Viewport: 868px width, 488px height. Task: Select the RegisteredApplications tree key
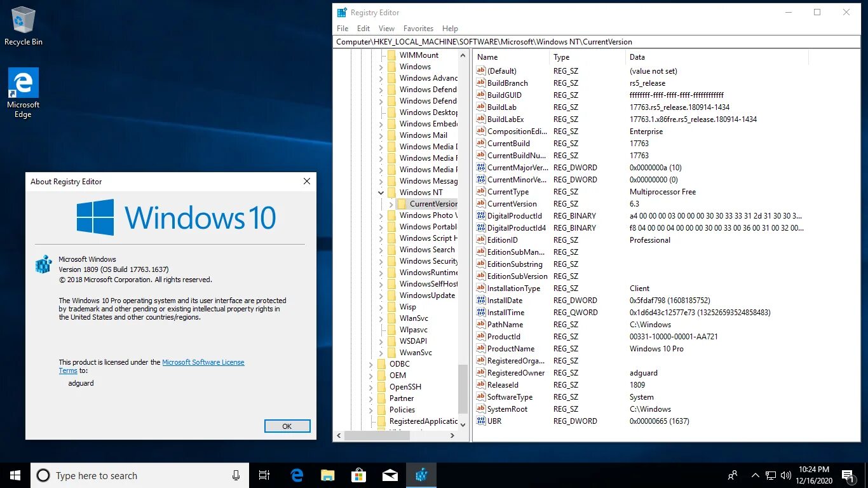(x=423, y=421)
